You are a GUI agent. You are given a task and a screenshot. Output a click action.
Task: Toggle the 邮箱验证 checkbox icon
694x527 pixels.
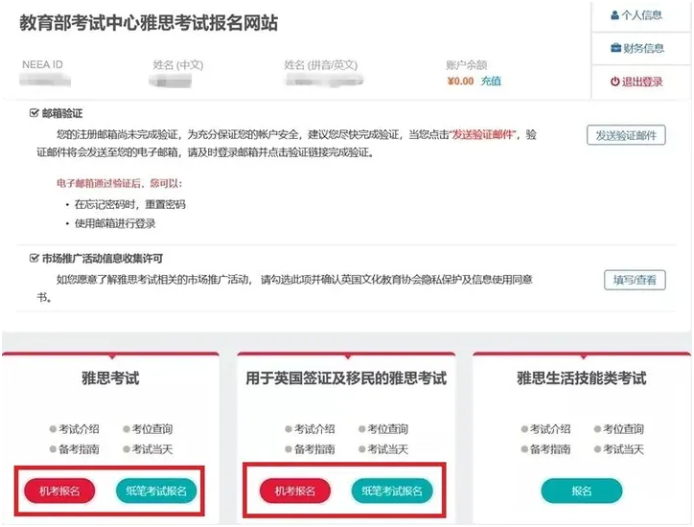pyautogui.click(x=34, y=113)
